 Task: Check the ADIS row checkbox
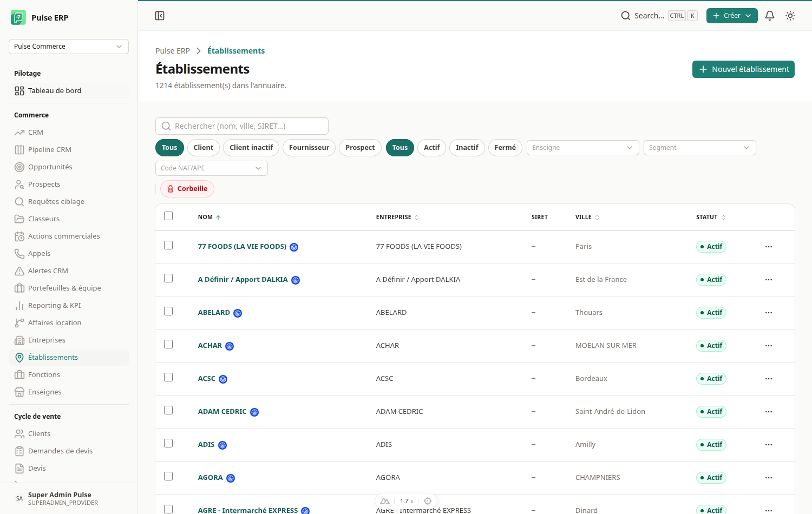pos(168,443)
